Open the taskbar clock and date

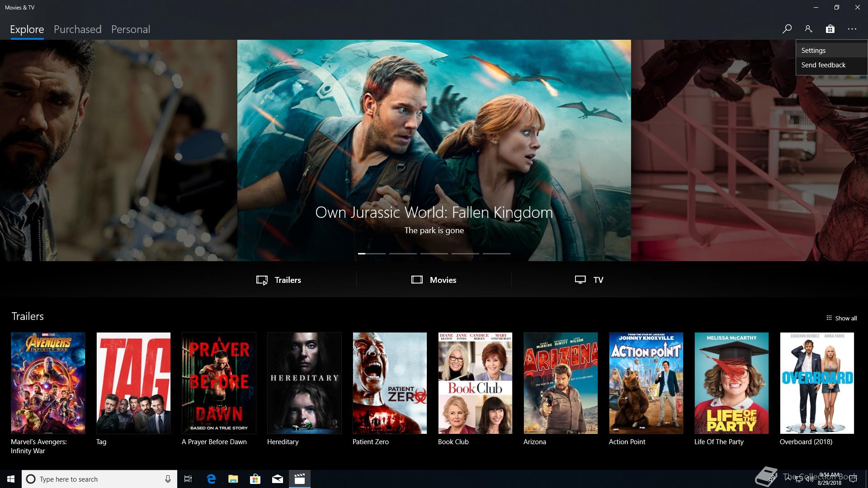829,479
